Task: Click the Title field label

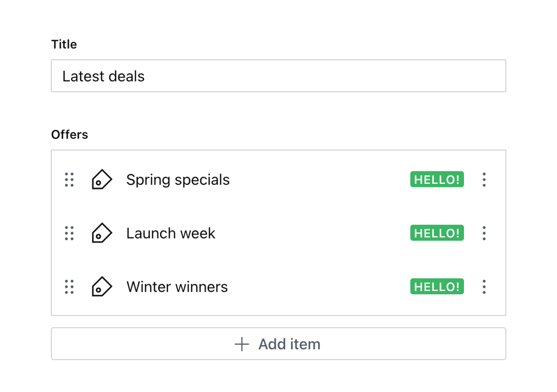Action: pyautogui.click(x=64, y=44)
